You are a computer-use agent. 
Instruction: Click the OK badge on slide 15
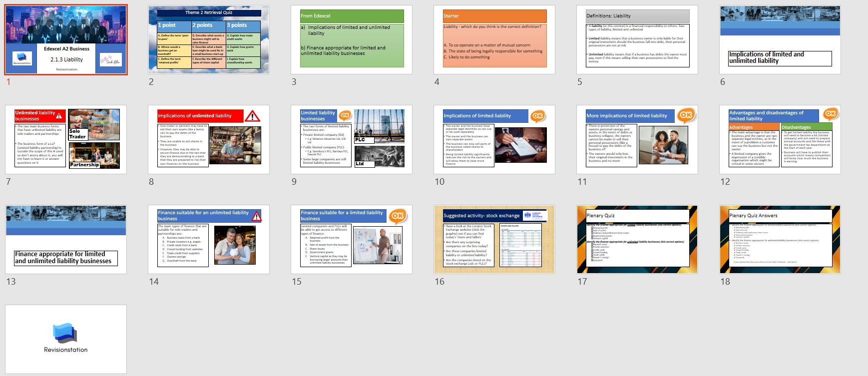tap(398, 216)
